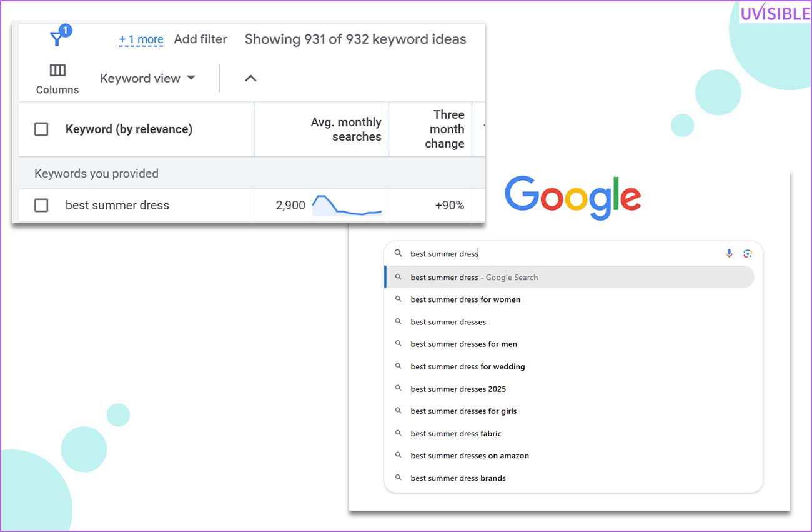Select suggestion 'best summer dress brands'
812x532 pixels.
[569, 478]
